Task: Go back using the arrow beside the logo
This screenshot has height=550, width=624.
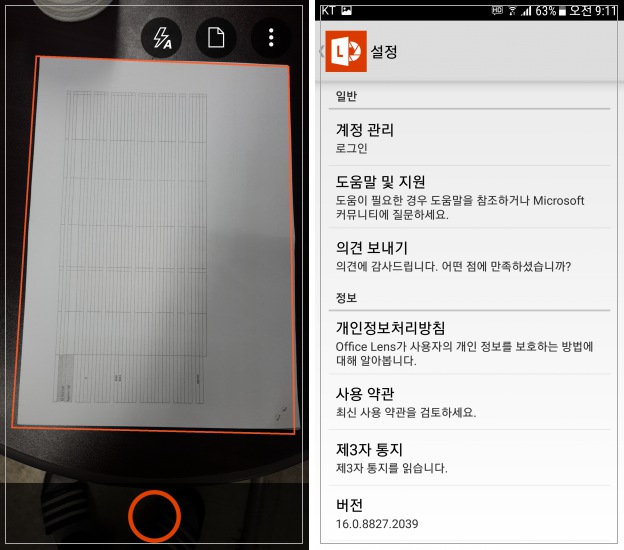Action: tap(322, 51)
